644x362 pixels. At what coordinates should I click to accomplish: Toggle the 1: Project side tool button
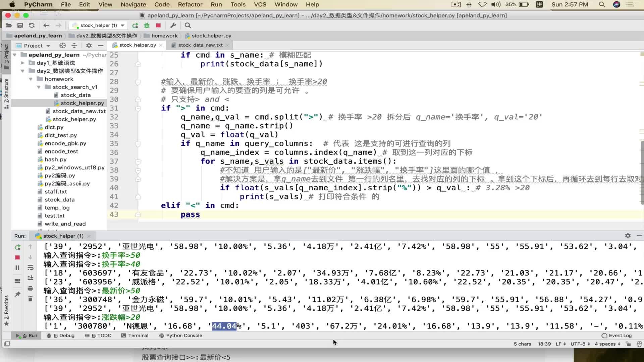pyautogui.click(x=6, y=56)
